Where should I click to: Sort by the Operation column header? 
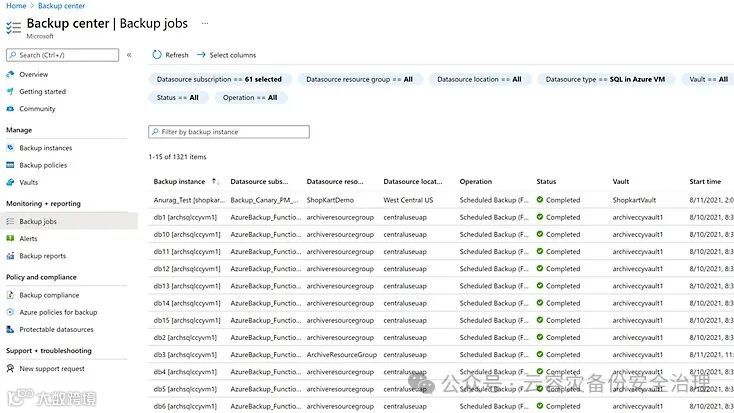tap(476, 181)
